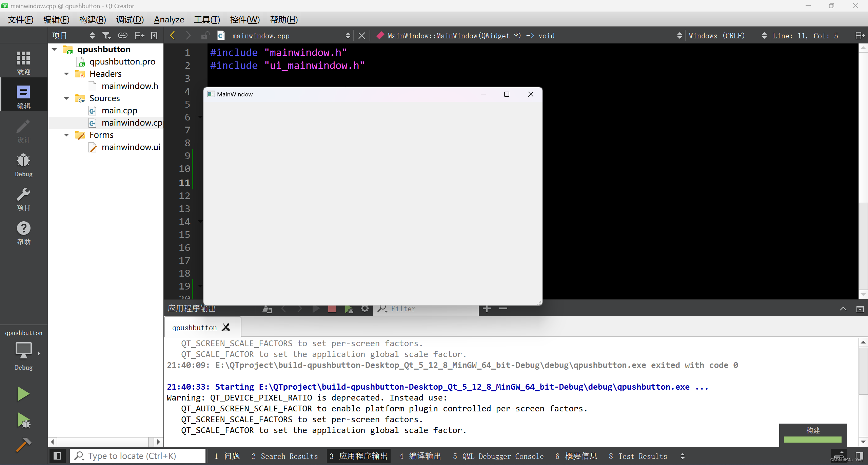Toggle the right sidebar visibility button
The width and height of the screenshot is (868, 465).
(859, 456)
